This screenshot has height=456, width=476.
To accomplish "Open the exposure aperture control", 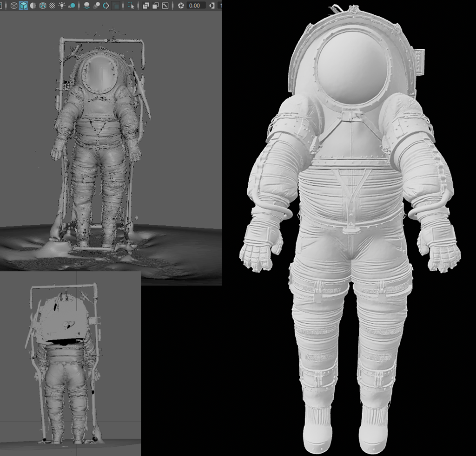I will pos(181,6).
